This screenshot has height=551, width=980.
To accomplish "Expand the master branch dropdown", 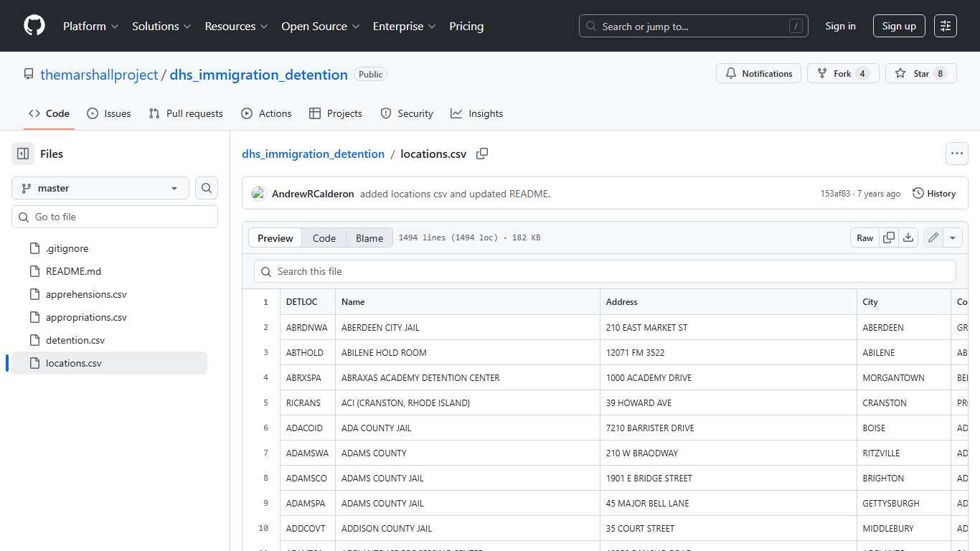I will [x=100, y=187].
